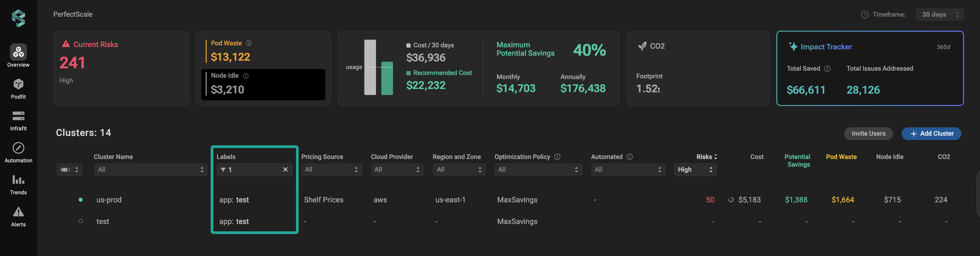
Task: Open the Infrafit server icon
Action: click(x=18, y=116)
